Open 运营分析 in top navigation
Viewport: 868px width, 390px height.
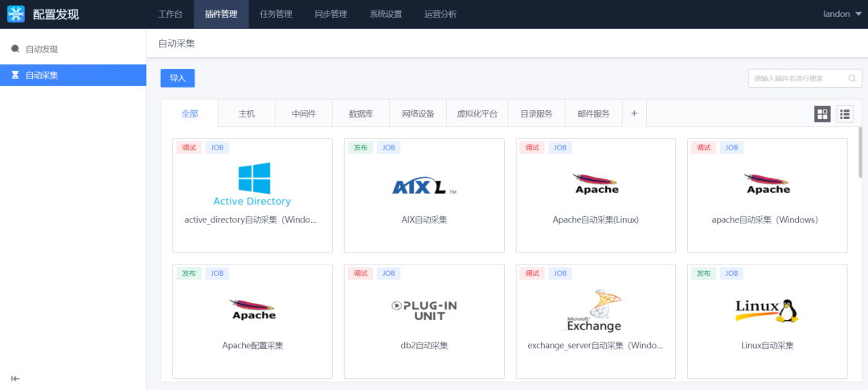[x=440, y=14]
